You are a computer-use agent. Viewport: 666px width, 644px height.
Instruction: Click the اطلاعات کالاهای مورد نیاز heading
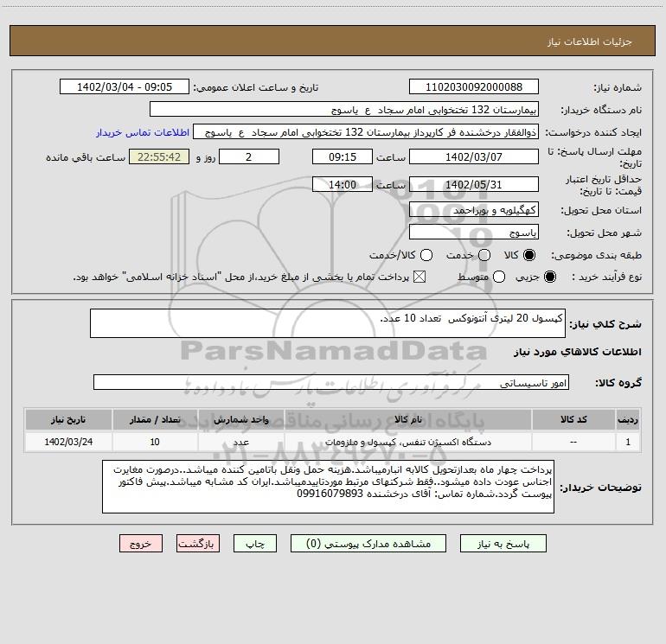[x=577, y=352]
